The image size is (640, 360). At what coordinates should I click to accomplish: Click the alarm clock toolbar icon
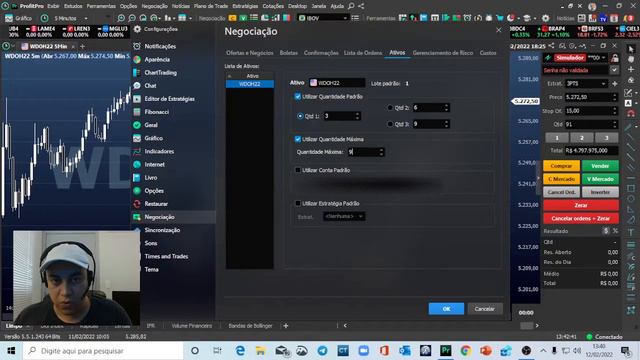coord(467,18)
